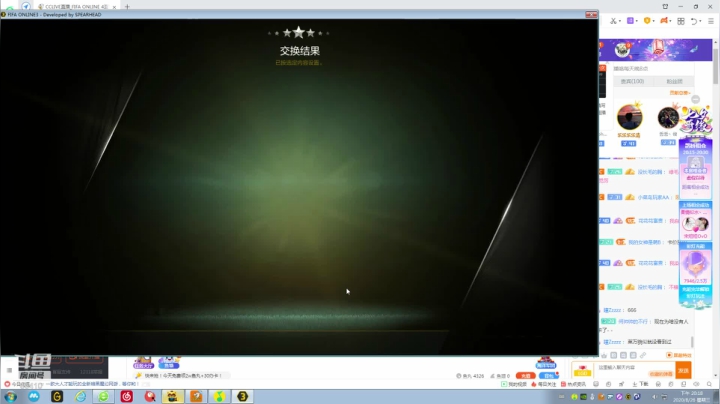This screenshot has height=404, width=720.
Task: Click the link chain icon above the chat input
Action: [643, 355]
